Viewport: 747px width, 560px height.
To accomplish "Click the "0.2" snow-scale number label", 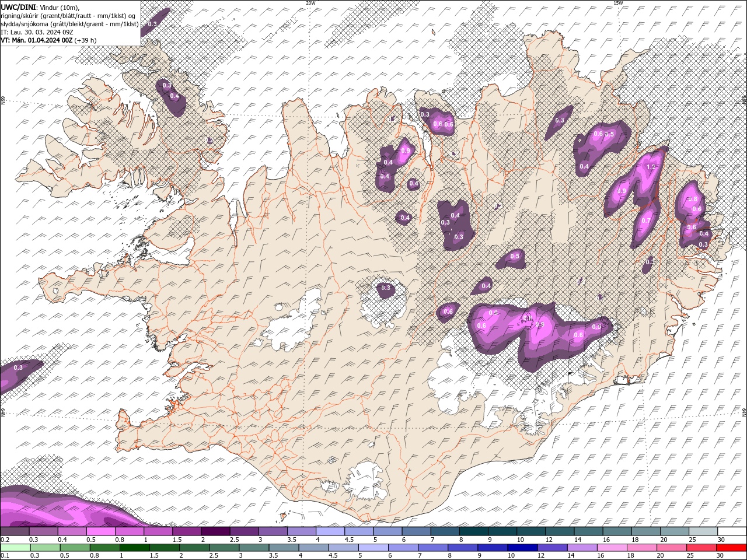I will (x=4, y=540).
